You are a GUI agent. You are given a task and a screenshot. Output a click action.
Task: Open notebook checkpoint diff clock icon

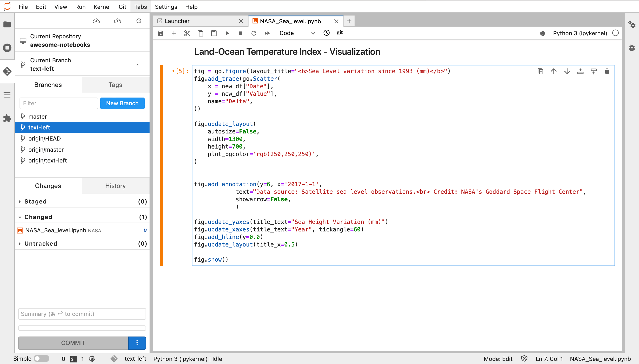pos(327,33)
